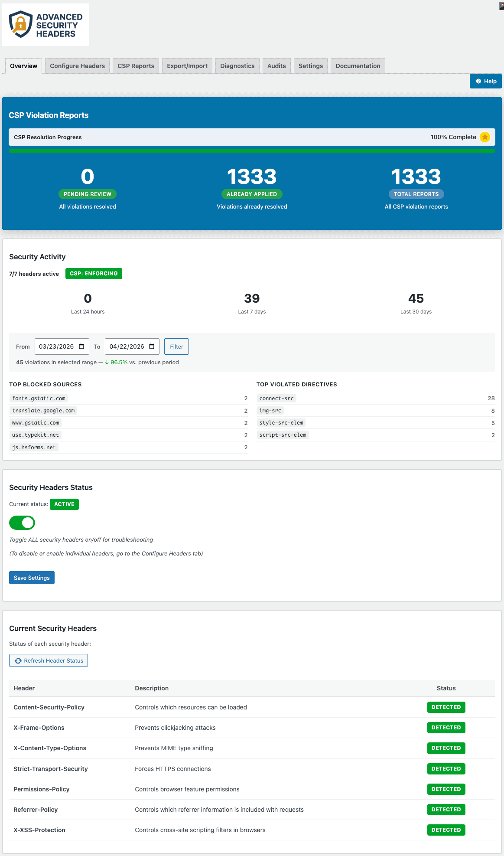Click the connect-src violated directive

click(276, 399)
